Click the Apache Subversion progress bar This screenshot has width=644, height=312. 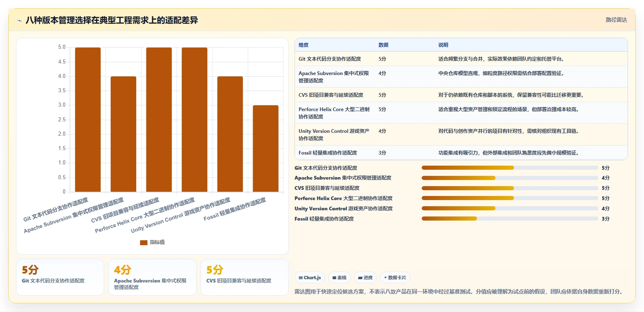coord(510,178)
